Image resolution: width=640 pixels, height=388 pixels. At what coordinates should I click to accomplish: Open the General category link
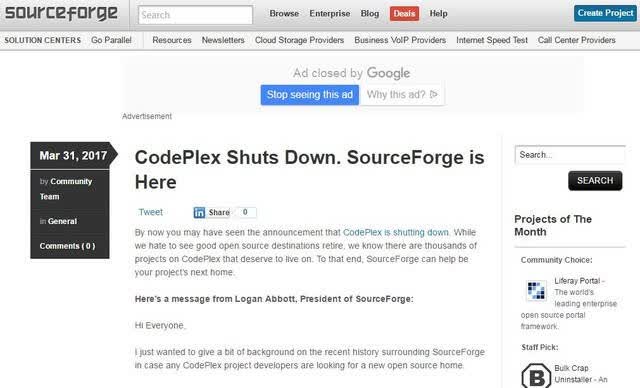pos(62,221)
